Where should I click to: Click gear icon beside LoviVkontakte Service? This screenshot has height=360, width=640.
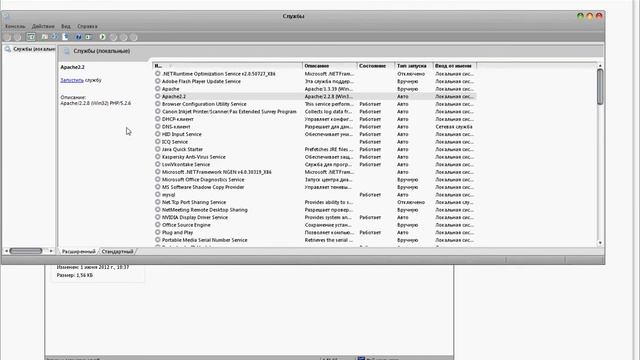click(x=158, y=164)
